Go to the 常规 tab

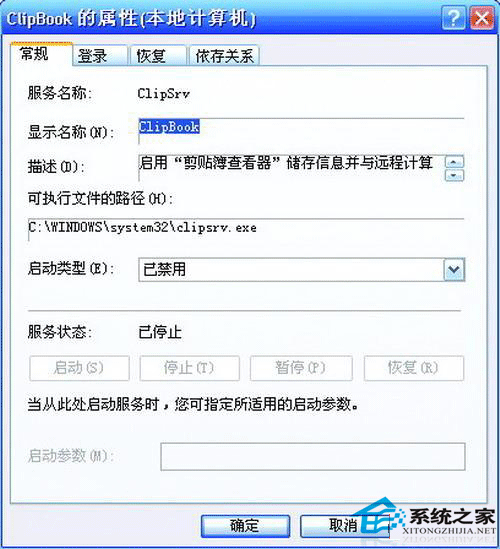[41, 54]
